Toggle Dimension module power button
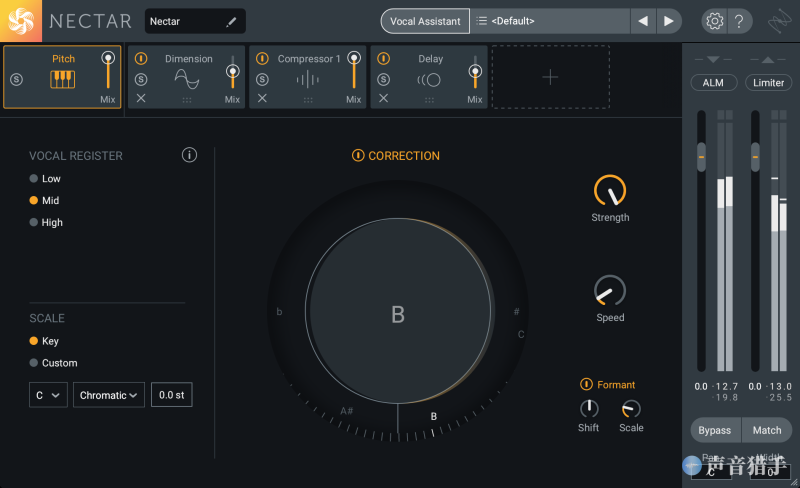The width and height of the screenshot is (800, 488). point(141,59)
